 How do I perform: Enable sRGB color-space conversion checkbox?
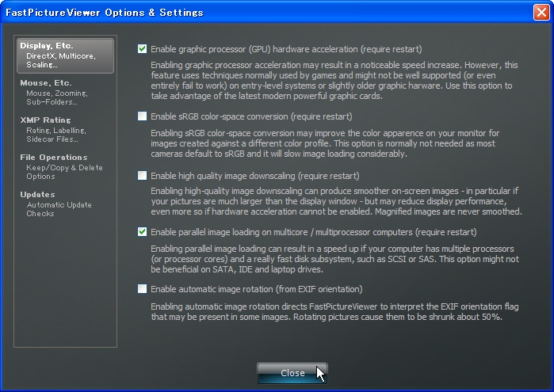(142, 116)
